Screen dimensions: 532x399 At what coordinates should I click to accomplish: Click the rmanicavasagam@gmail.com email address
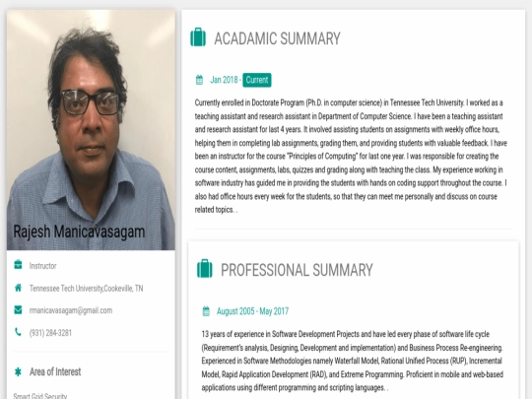pyautogui.click(x=71, y=310)
